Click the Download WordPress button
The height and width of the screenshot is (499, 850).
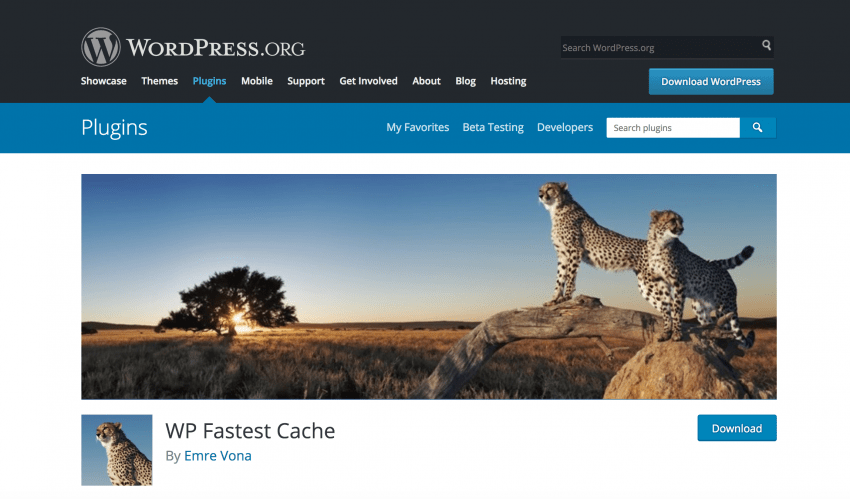coord(711,81)
